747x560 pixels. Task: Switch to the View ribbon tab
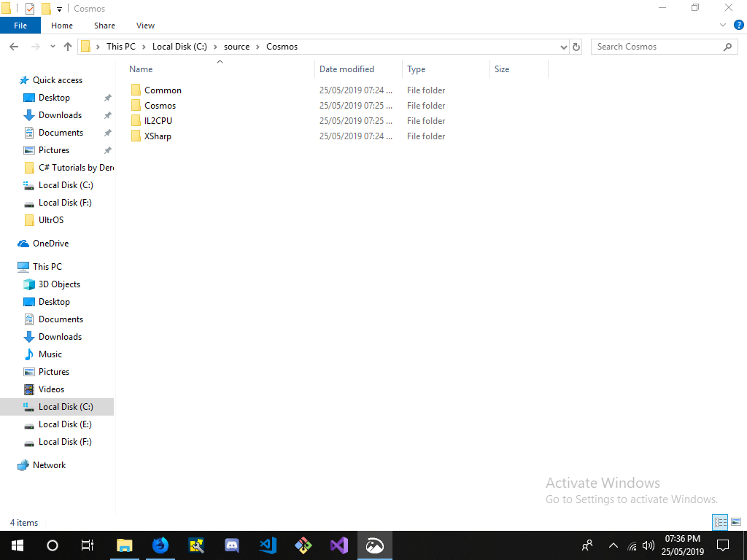(x=145, y=25)
